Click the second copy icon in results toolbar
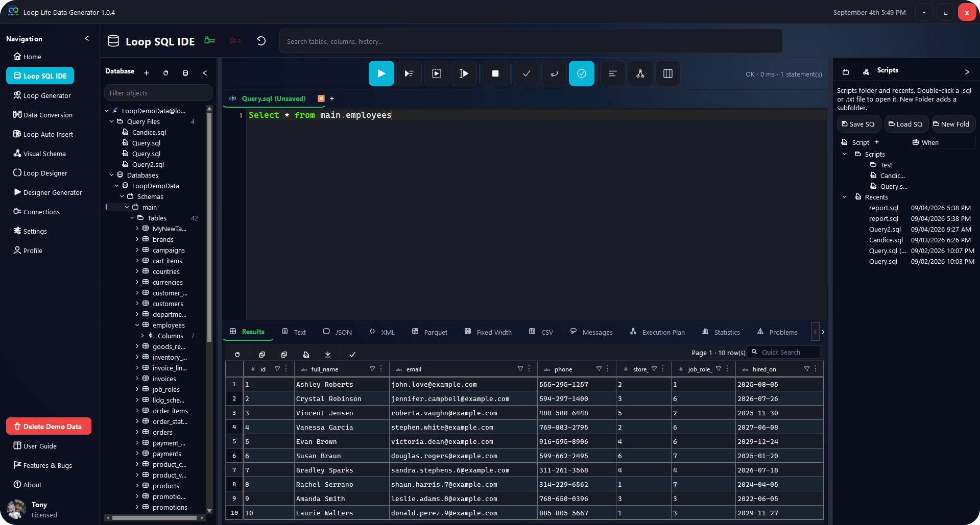Image resolution: width=980 pixels, height=525 pixels. tap(284, 354)
